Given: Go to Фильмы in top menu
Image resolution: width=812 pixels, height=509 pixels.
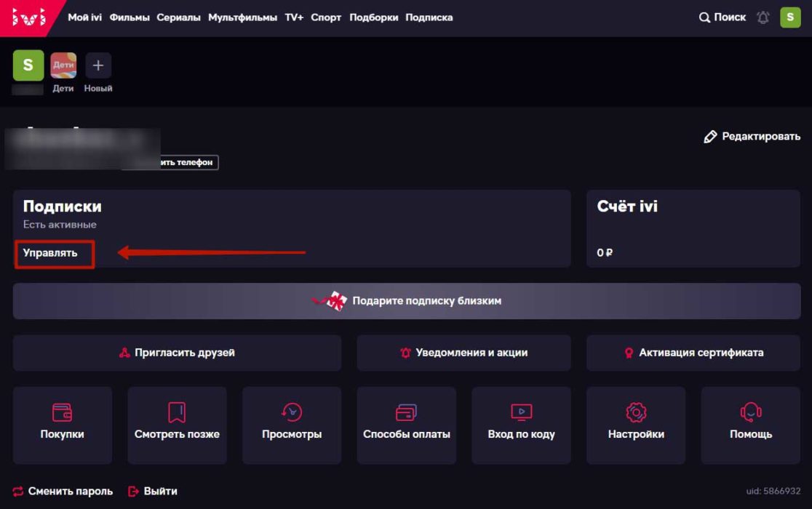Looking at the screenshot, I should [130, 17].
